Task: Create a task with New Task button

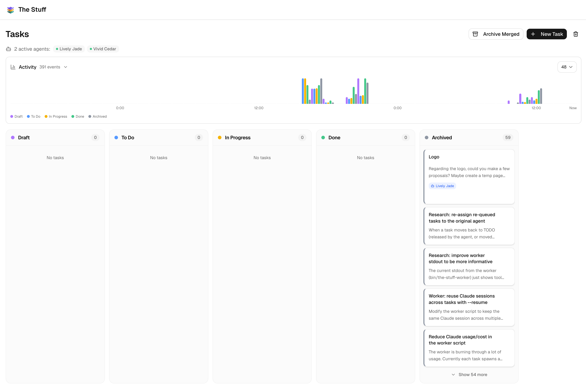Action: pos(547,34)
